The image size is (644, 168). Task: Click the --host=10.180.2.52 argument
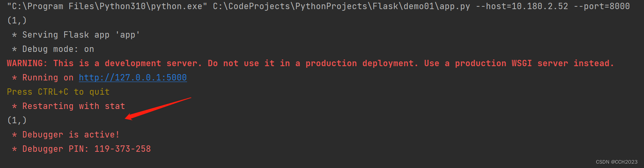pyautogui.click(x=522, y=6)
